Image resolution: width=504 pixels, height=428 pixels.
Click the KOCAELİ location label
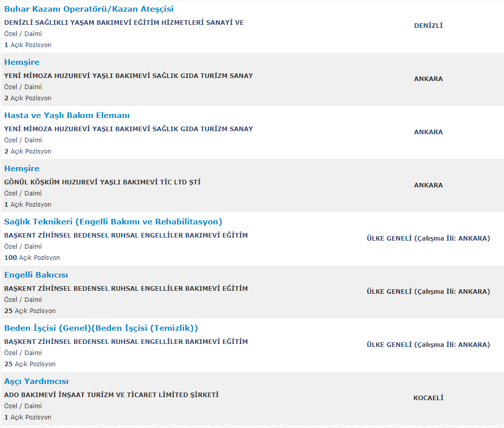pos(429,398)
